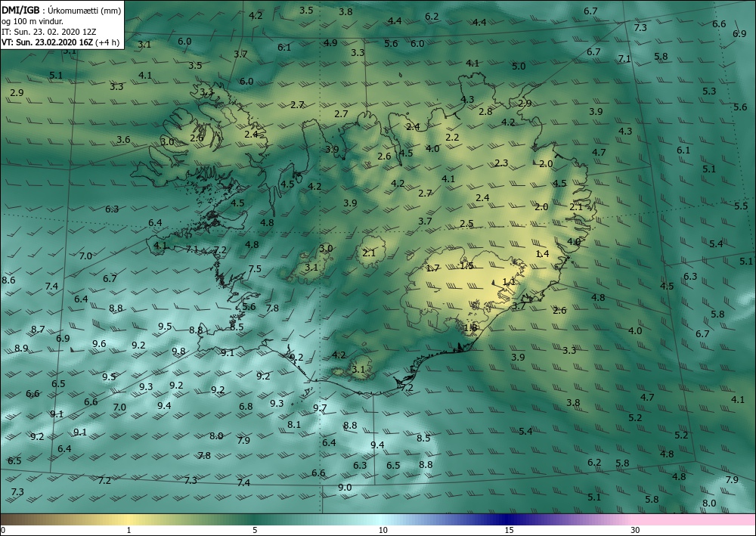Choose the 8.7 value on the map
Image resolution: width=756 pixels, height=536 pixels.
[38, 329]
